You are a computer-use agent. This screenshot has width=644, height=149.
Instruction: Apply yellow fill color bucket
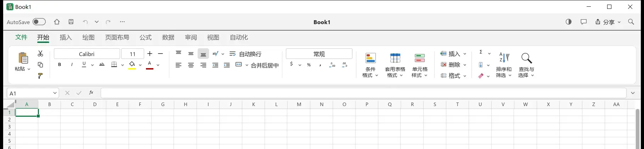coord(132,65)
